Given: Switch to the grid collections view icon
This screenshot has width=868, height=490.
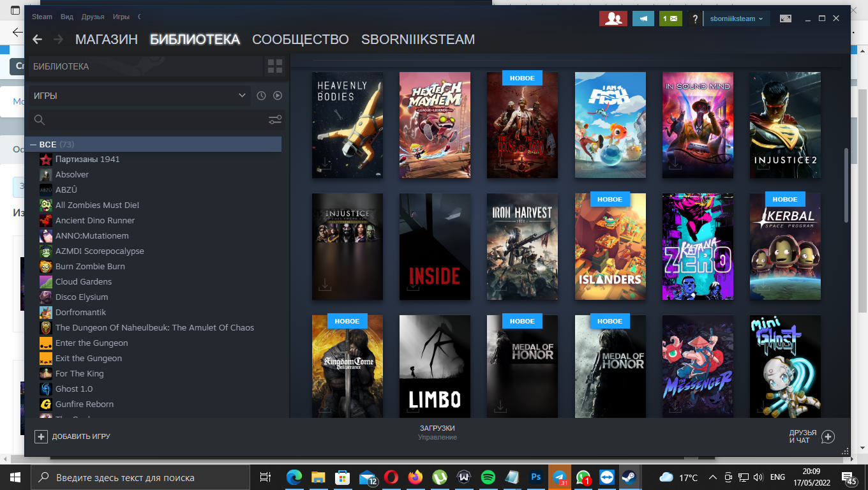Looking at the screenshot, I should click(x=275, y=66).
